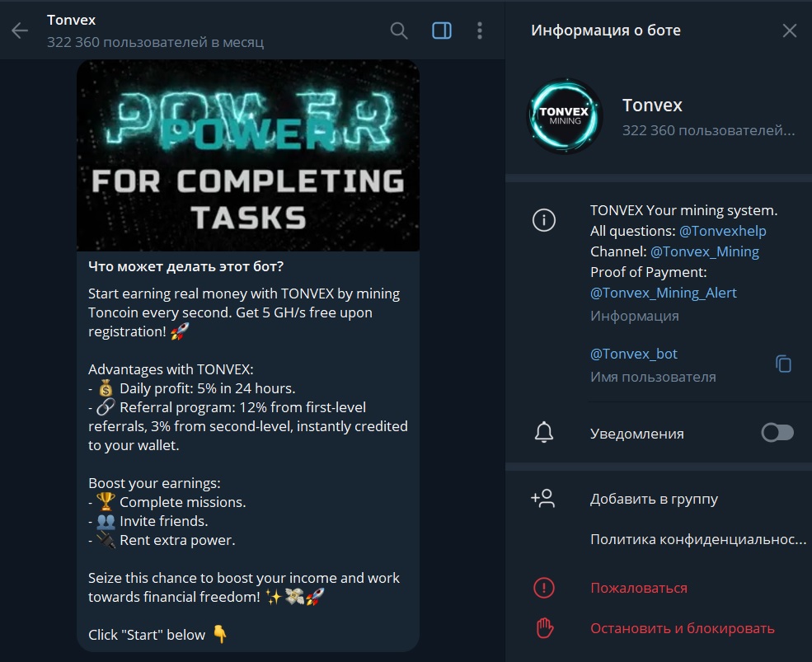Click the info circle icon
Image resolution: width=812 pixels, height=662 pixels.
[544, 220]
